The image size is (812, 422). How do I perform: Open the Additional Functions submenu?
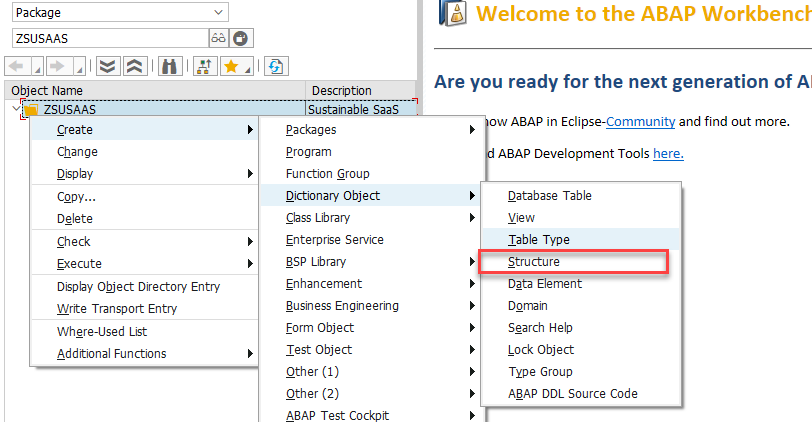click(144, 354)
